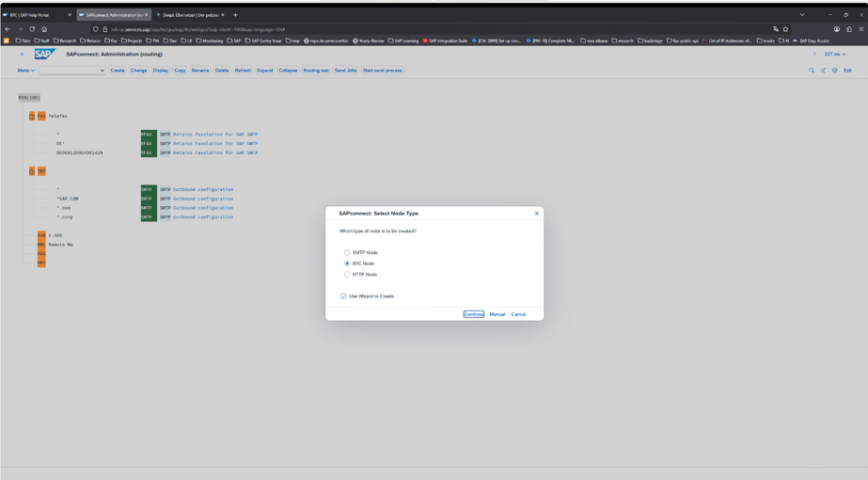
Task: Click the Copy toolbar button
Action: pos(180,71)
